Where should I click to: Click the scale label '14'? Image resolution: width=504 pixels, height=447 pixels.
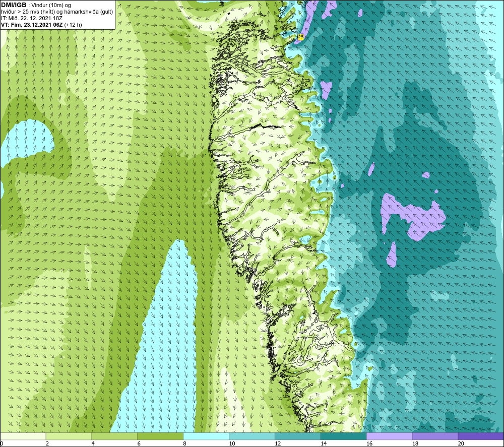coord(324,443)
